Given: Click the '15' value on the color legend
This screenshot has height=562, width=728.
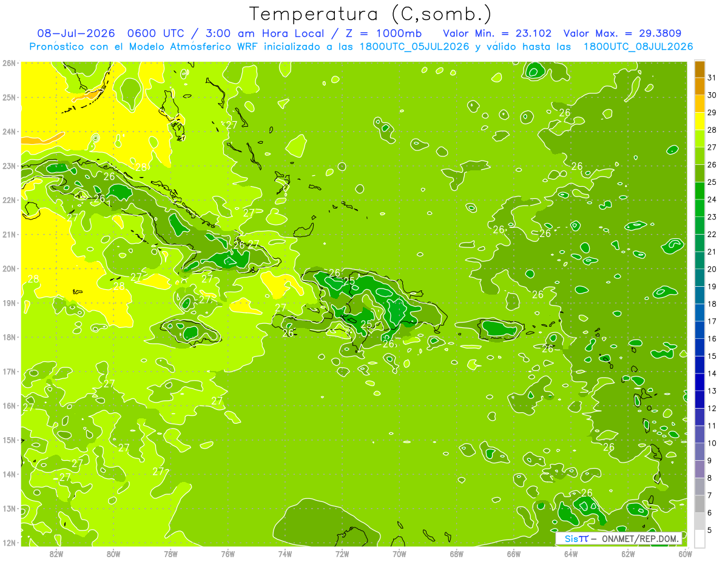Looking at the screenshot, I should pyautogui.click(x=712, y=356).
